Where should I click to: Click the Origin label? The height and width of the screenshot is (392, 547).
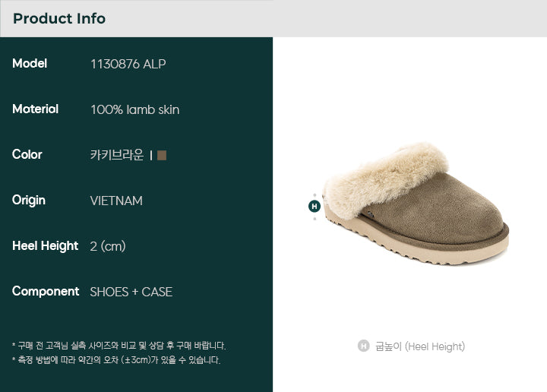tap(29, 201)
